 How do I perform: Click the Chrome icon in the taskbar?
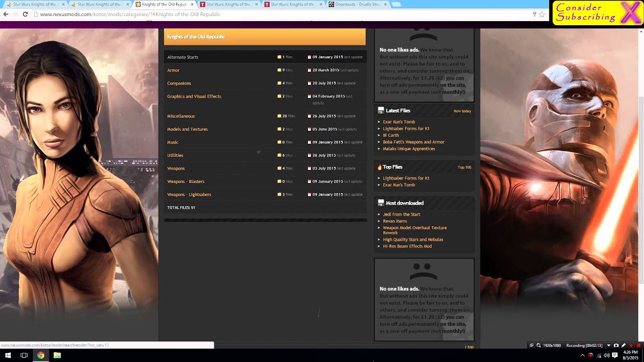coord(41,355)
